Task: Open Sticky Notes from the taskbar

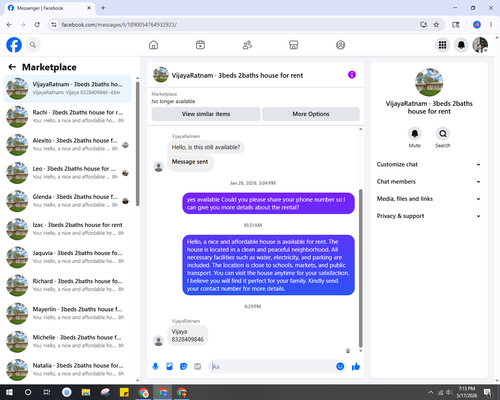Action: (x=124, y=392)
